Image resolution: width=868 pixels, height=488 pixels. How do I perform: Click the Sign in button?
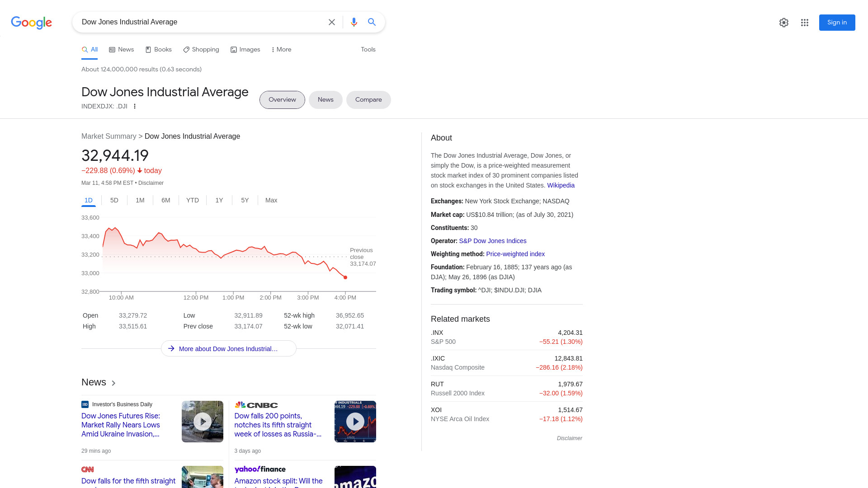(x=837, y=23)
